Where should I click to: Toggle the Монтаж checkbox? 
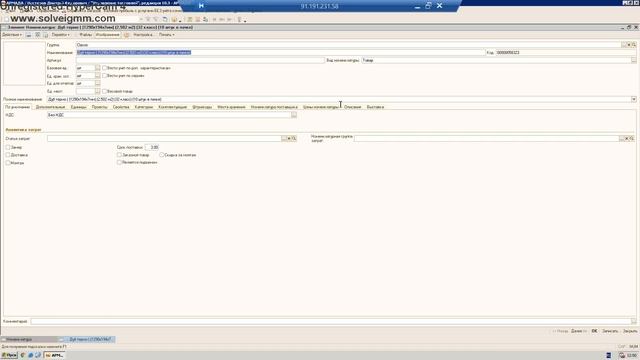tap(8, 162)
